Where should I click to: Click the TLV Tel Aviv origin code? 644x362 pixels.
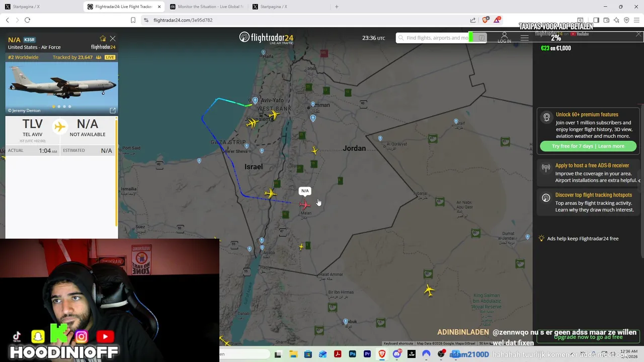(x=32, y=124)
